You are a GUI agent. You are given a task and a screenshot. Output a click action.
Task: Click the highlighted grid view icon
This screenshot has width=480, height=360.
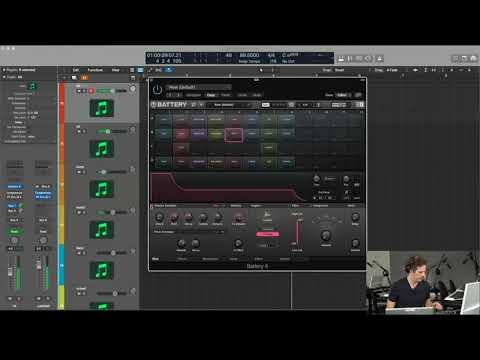140,70
